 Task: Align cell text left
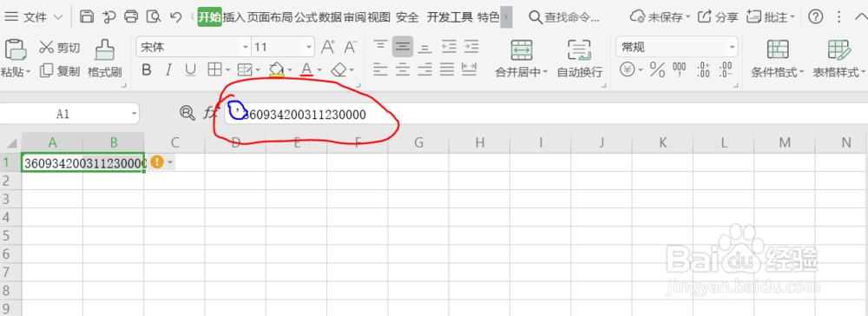click(380, 69)
